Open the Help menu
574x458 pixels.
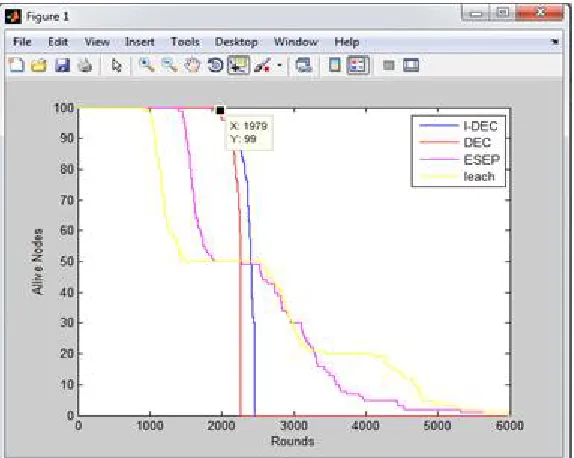(x=347, y=42)
